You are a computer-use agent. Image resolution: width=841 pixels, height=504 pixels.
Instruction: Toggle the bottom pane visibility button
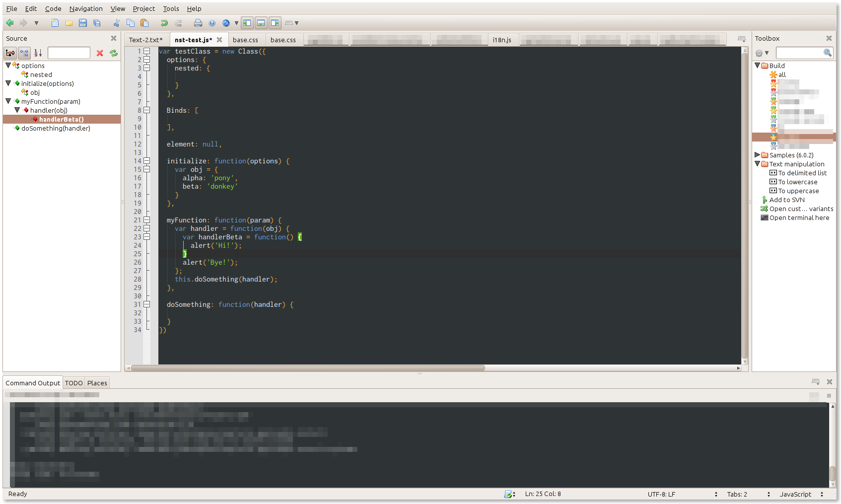pos(261,23)
